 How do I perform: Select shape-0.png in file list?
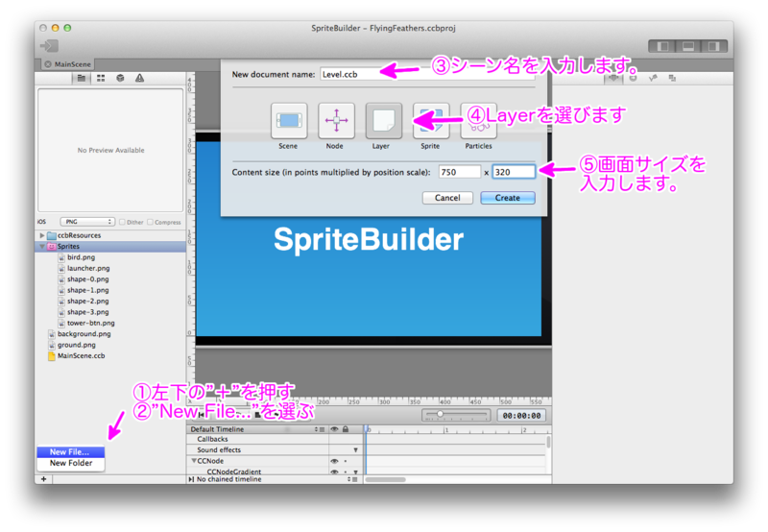[x=87, y=279]
